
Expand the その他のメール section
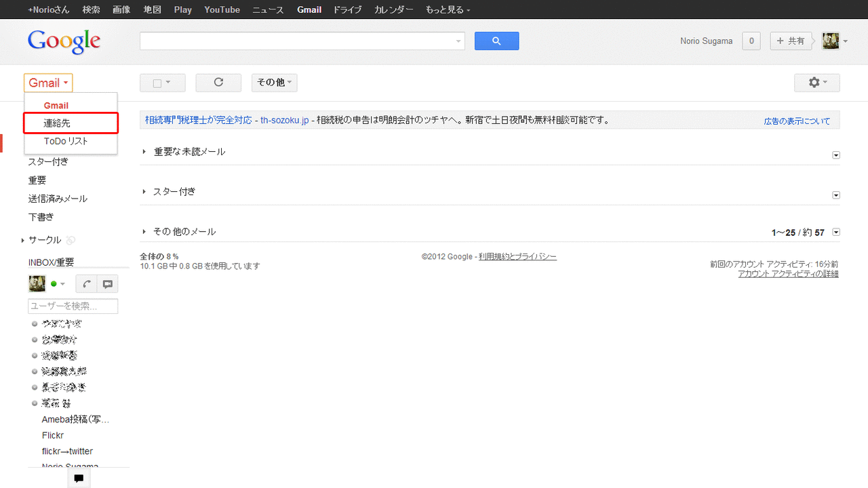coord(144,232)
